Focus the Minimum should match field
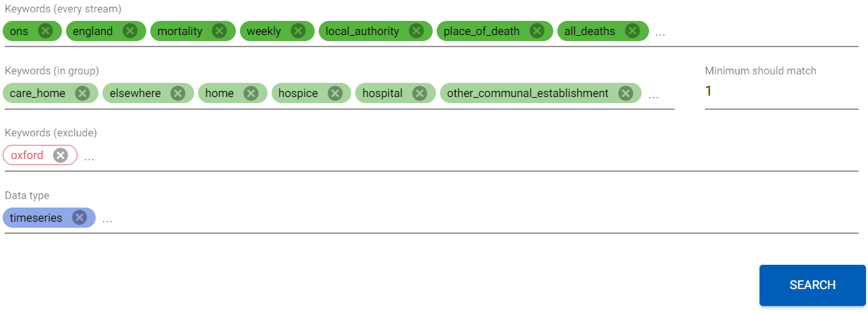Image resolution: width=868 pixels, height=314 pixels. (x=782, y=92)
